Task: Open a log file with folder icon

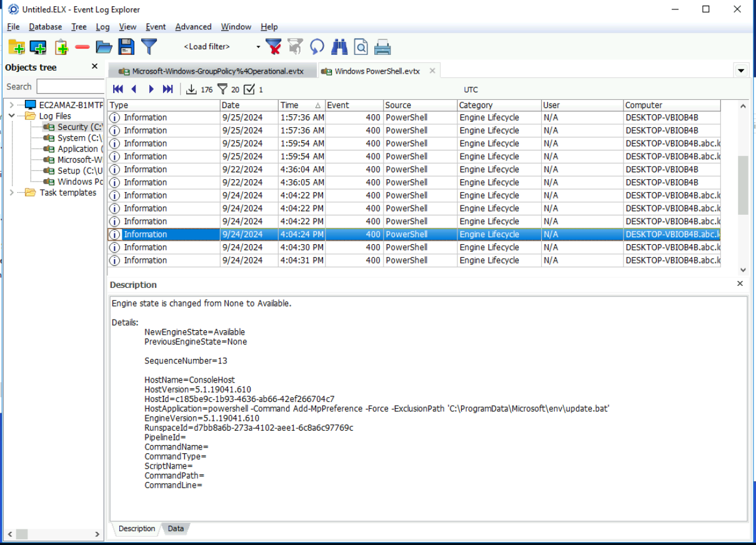Action: point(104,47)
